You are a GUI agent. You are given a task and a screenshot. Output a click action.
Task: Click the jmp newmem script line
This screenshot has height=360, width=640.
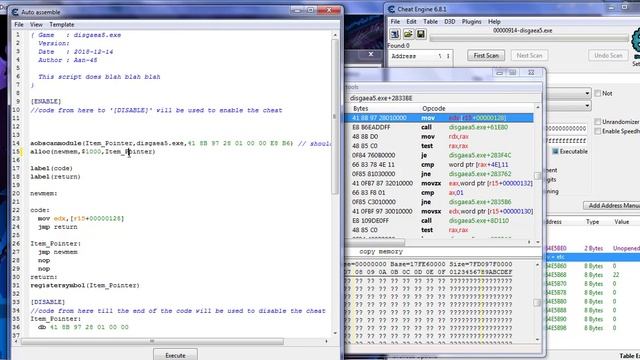click(x=58, y=252)
